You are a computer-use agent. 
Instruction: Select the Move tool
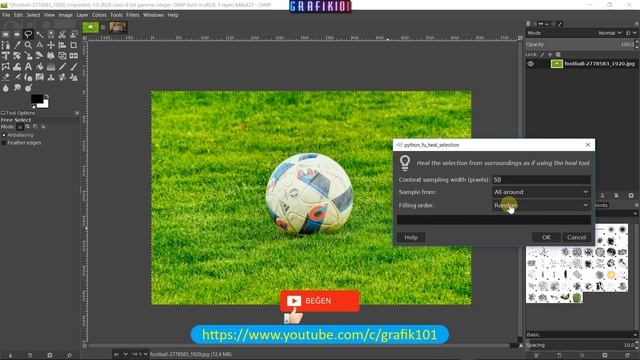tap(51, 45)
